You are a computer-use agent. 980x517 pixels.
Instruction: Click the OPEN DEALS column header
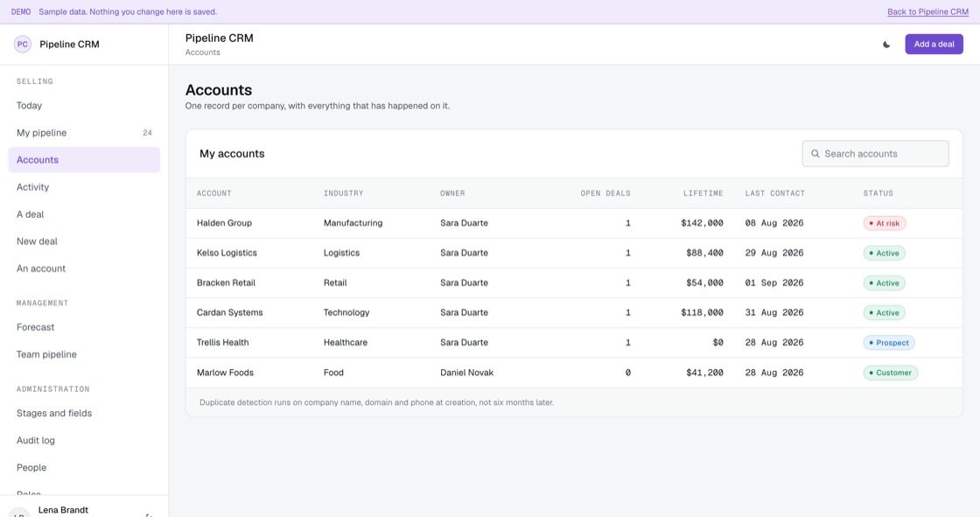coord(605,193)
